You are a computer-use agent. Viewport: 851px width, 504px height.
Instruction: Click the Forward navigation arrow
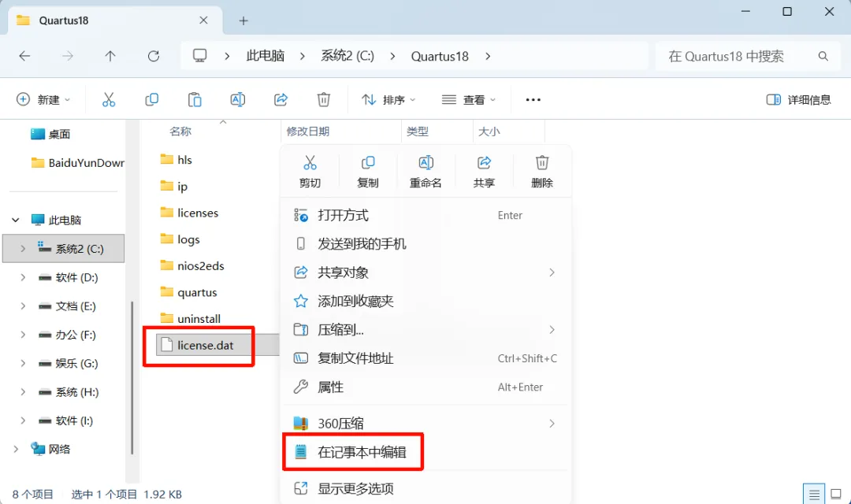(67, 56)
